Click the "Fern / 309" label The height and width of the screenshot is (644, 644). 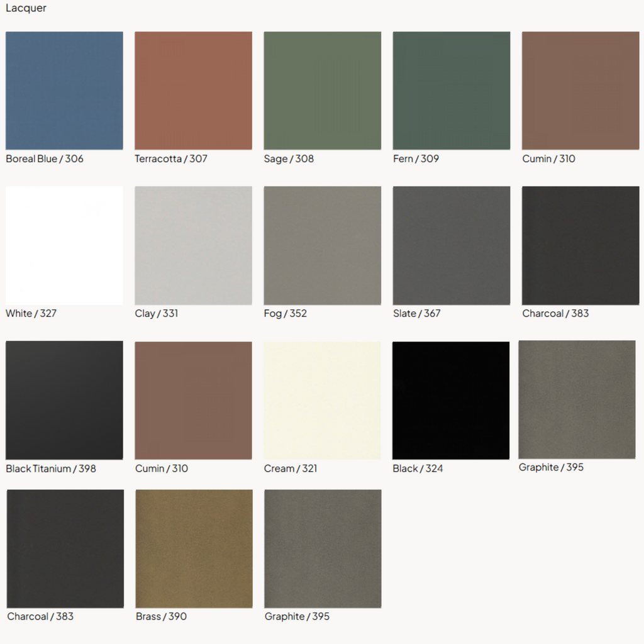tap(416, 158)
